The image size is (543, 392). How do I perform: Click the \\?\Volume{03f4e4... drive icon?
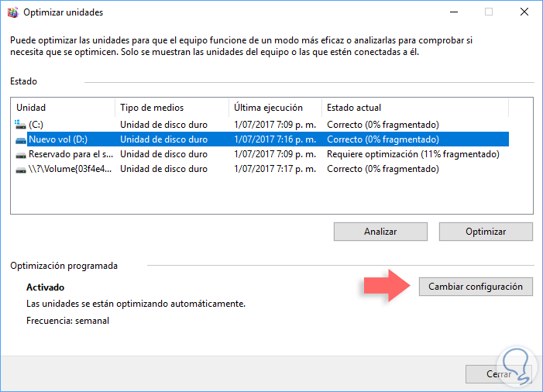21,170
